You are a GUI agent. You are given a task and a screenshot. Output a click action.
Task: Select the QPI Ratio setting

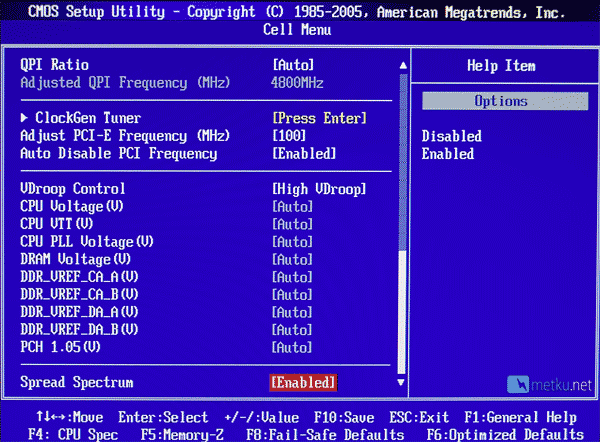[x=54, y=65]
